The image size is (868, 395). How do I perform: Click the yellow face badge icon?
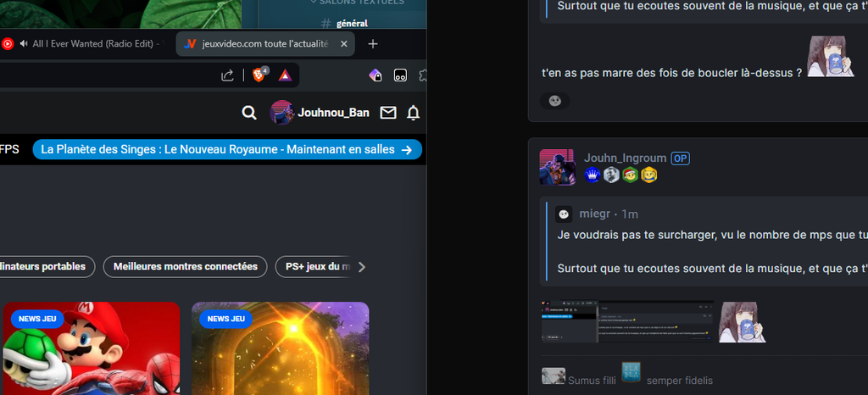(x=648, y=175)
